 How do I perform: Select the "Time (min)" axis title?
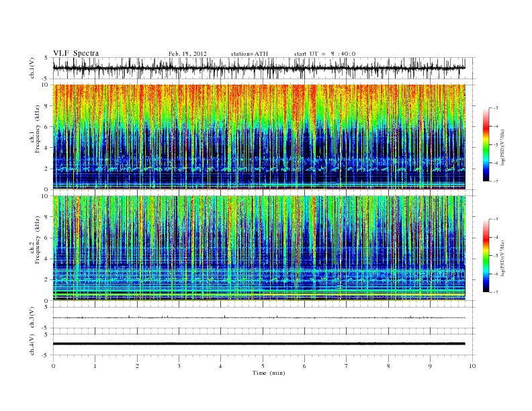(269, 373)
